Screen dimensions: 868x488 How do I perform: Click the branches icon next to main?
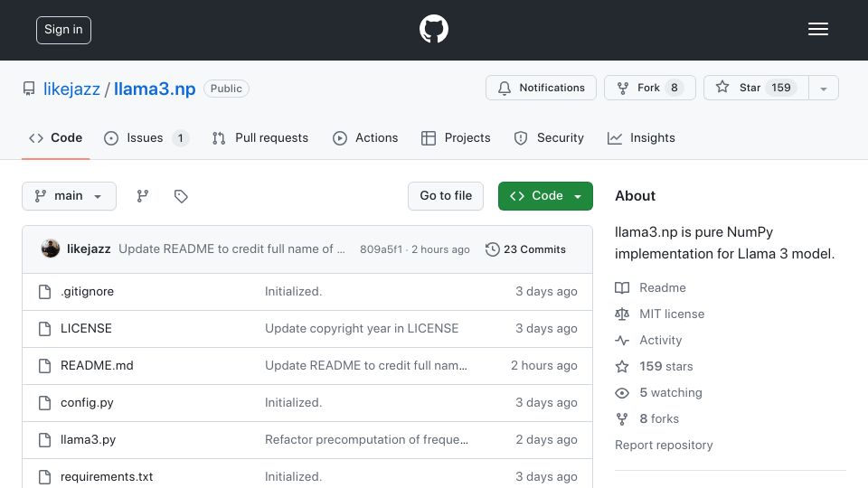tap(143, 196)
